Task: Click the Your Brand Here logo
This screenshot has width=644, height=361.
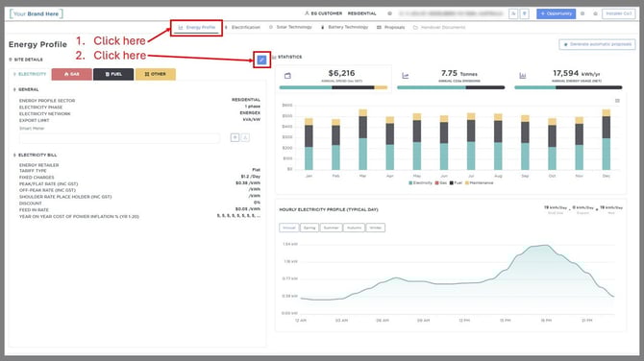Action: coord(37,14)
